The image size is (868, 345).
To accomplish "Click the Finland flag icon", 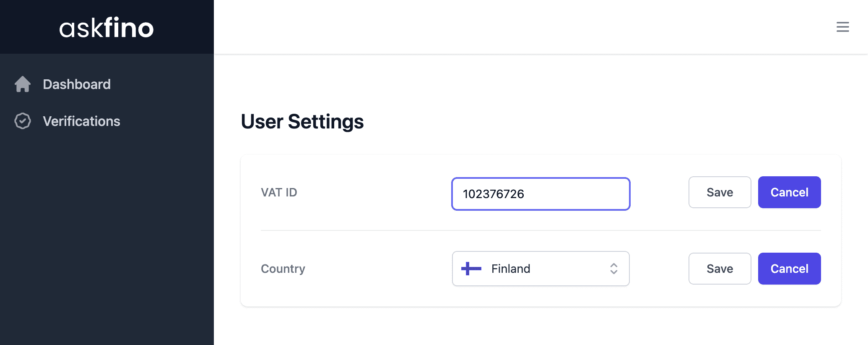I will (x=471, y=269).
